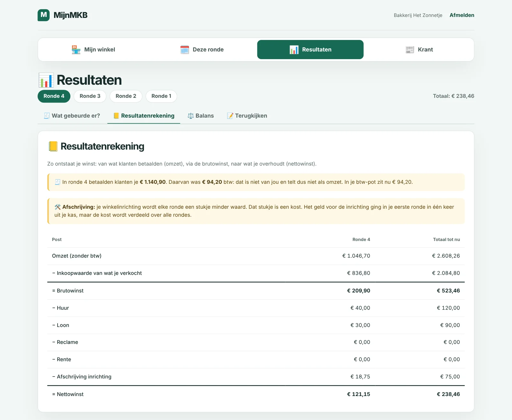The height and width of the screenshot is (420, 512).
Task: Click the MijnMKB brand name
Action: point(71,15)
